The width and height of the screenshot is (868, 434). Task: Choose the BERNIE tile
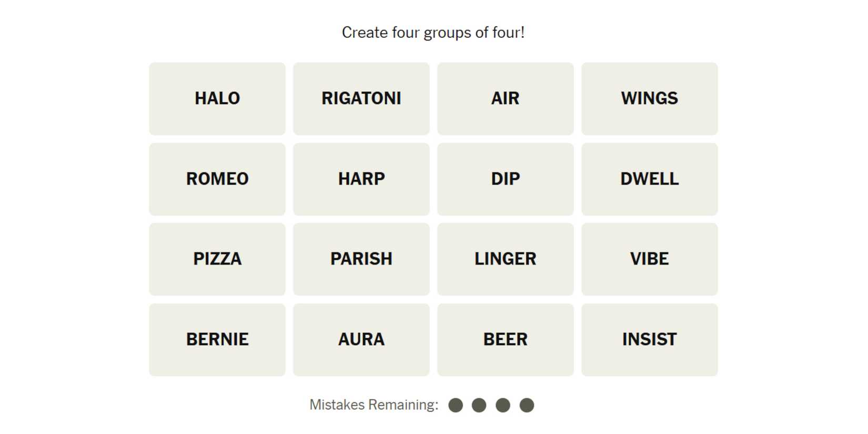point(217,339)
